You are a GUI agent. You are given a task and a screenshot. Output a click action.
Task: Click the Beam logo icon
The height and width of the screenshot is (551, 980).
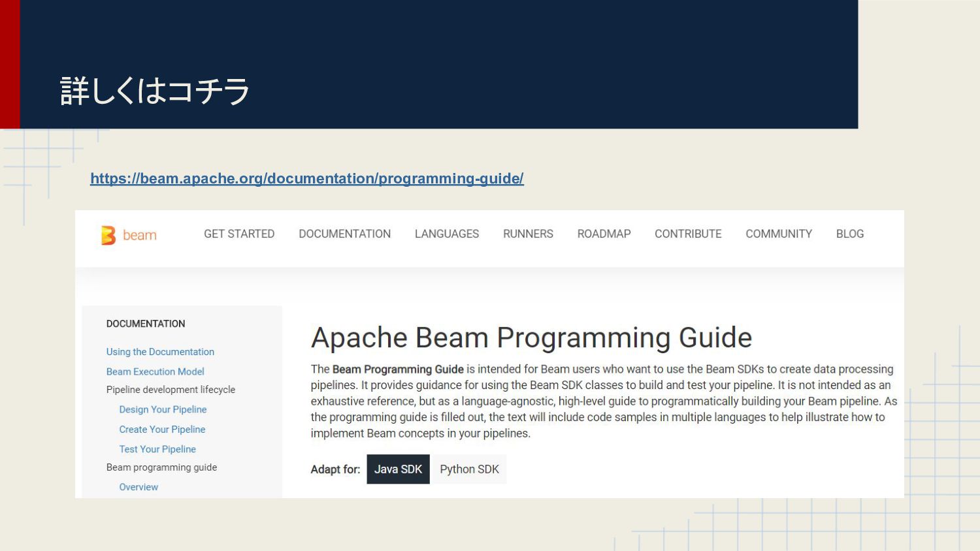coord(108,235)
